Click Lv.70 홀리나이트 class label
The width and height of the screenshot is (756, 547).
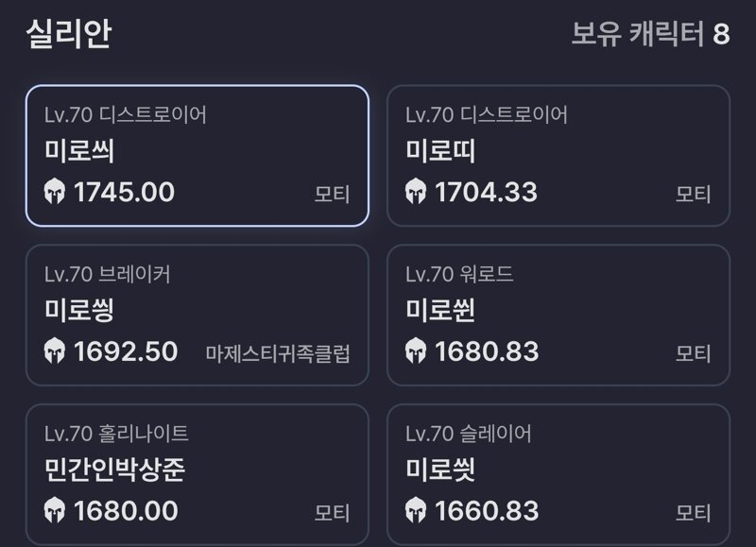coord(116,434)
